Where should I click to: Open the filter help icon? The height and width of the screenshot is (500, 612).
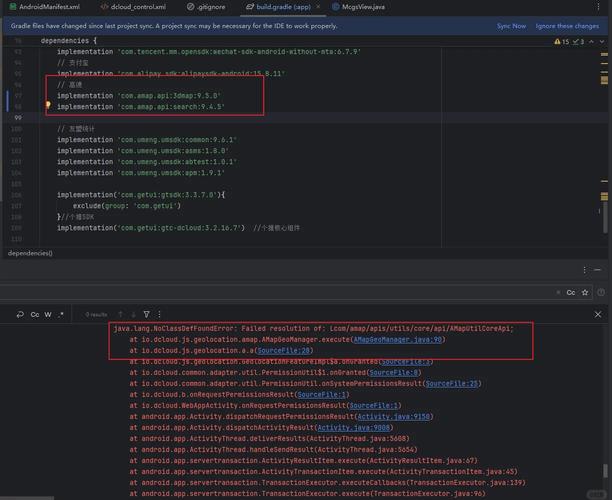point(601,292)
